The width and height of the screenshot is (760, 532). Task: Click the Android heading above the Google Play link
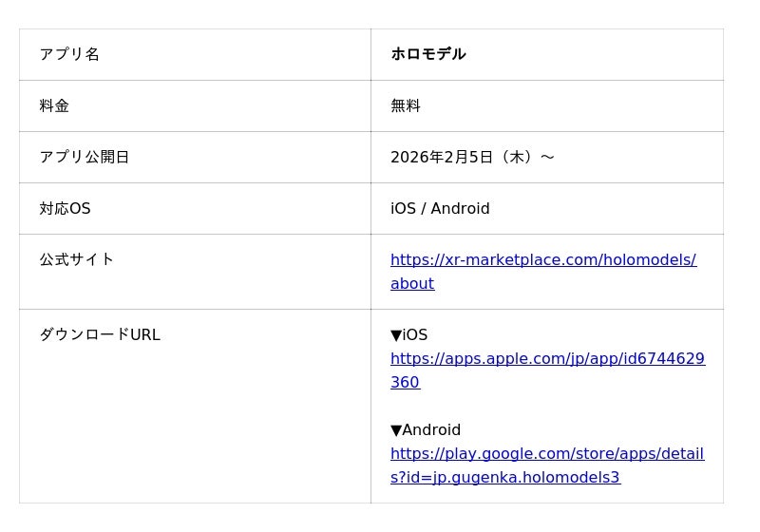431,430
